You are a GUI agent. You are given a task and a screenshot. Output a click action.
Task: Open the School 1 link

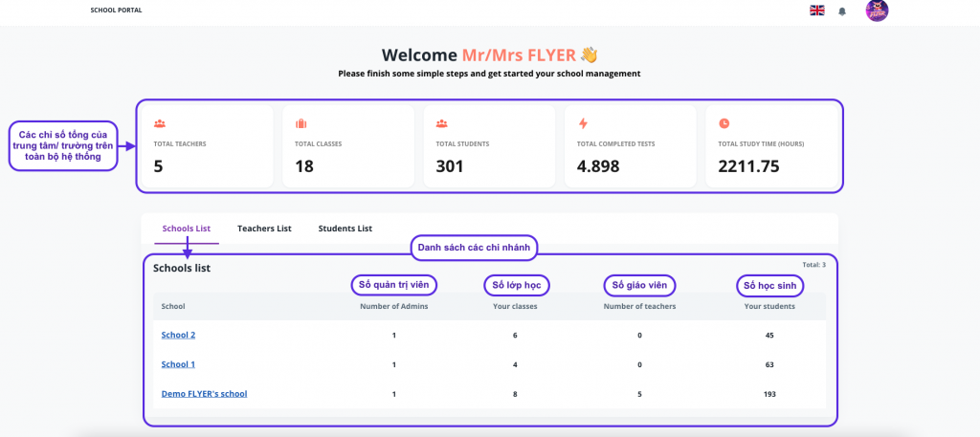[x=178, y=364]
